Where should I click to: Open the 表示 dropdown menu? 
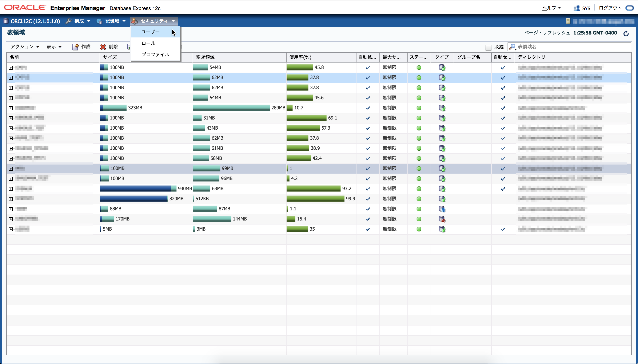[x=54, y=47]
